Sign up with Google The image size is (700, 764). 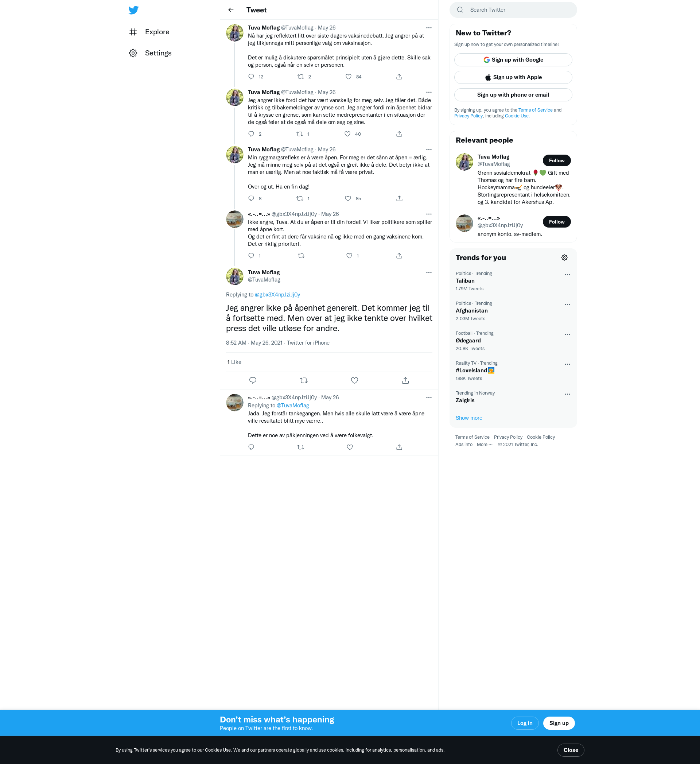click(513, 60)
